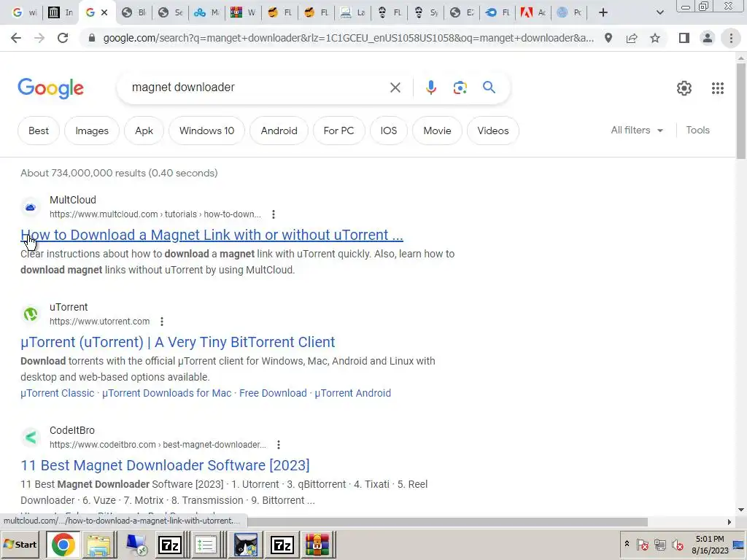Viewport: 747px width, 560px height.
Task: Open the µTorrent Classic sitelink
Action: pyautogui.click(x=57, y=393)
